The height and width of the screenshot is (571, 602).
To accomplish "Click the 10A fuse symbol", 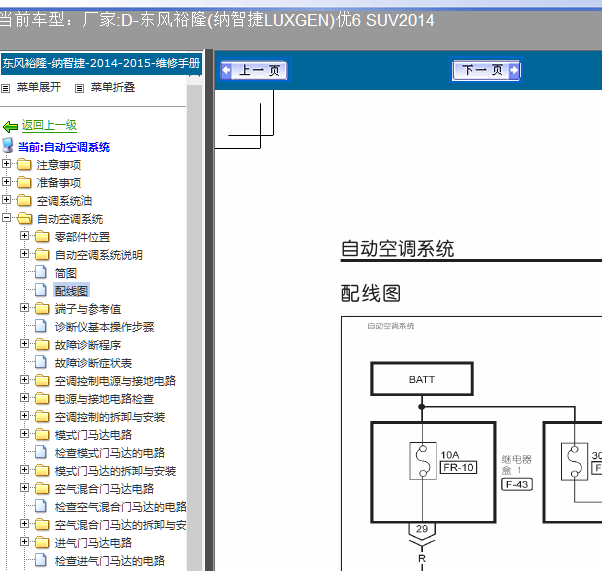I will 423,461.
